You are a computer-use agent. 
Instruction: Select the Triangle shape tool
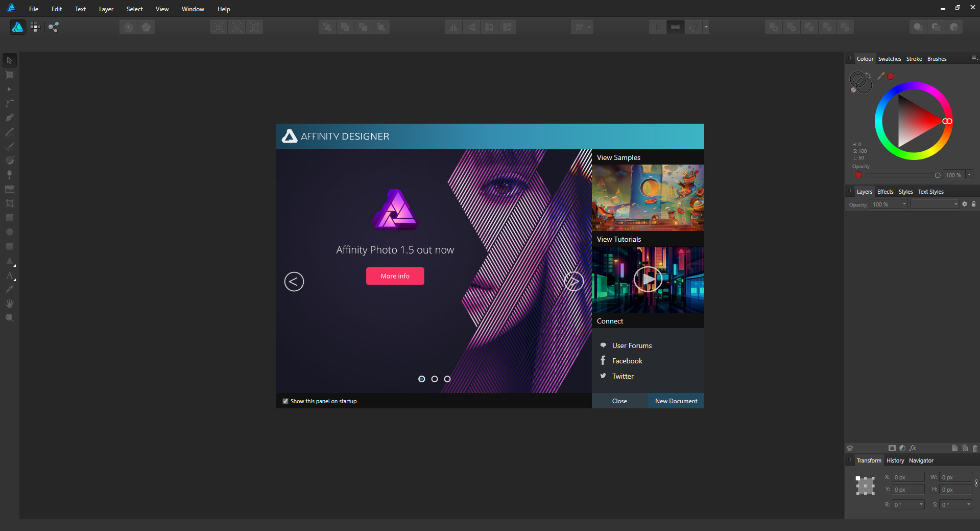click(9, 261)
